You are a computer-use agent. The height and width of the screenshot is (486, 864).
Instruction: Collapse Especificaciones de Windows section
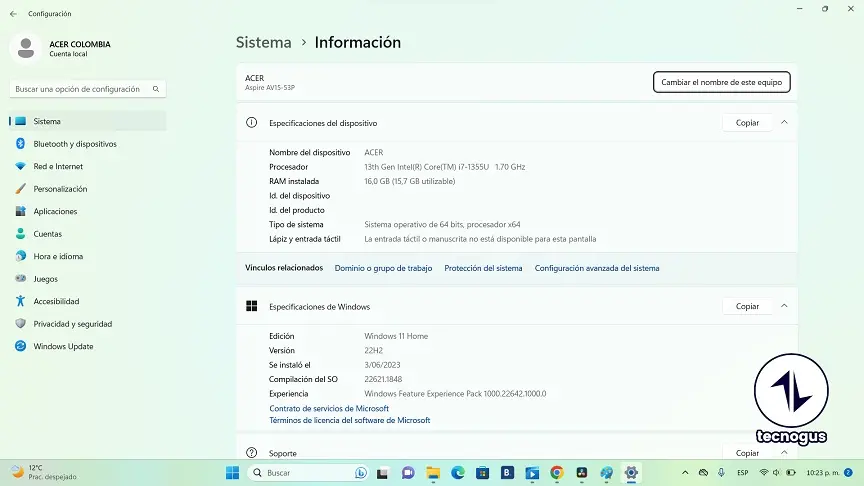[784, 306]
